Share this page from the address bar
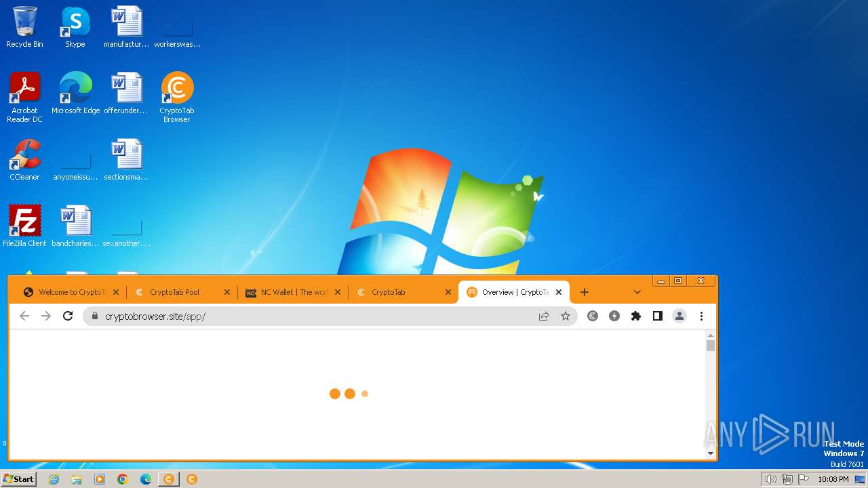The width and height of the screenshot is (868, 488). (544, 316)
